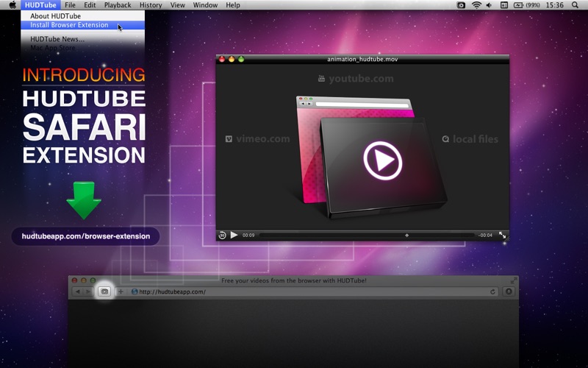Viewport: 588px width, 368px height.
Task: Click the hudtubeapp.com/browser-extension link
Action: (86, 236)
